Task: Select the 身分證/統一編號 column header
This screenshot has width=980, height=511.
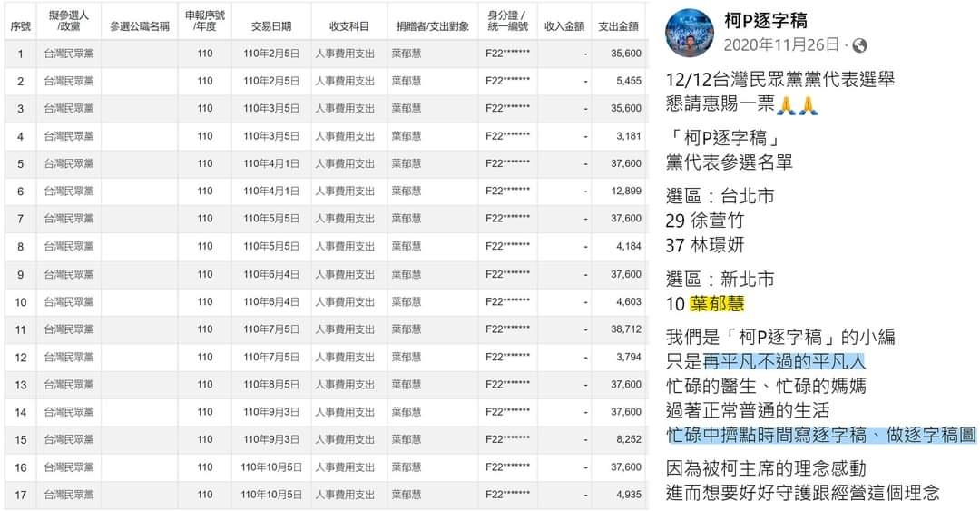Action: (x=507, y=21)
